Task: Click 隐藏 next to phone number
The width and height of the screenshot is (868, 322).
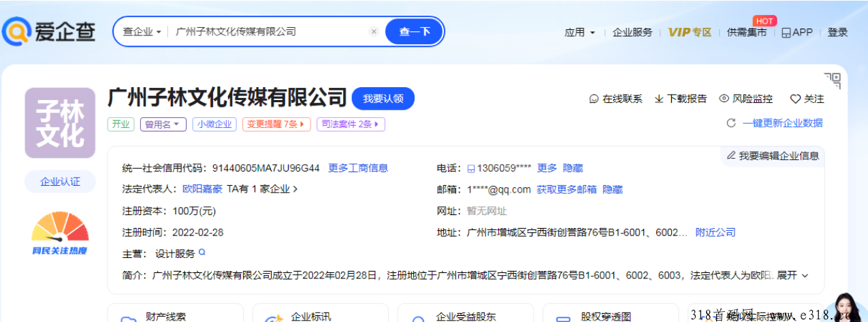Action: pyautogui.click(x=573, y=168)
